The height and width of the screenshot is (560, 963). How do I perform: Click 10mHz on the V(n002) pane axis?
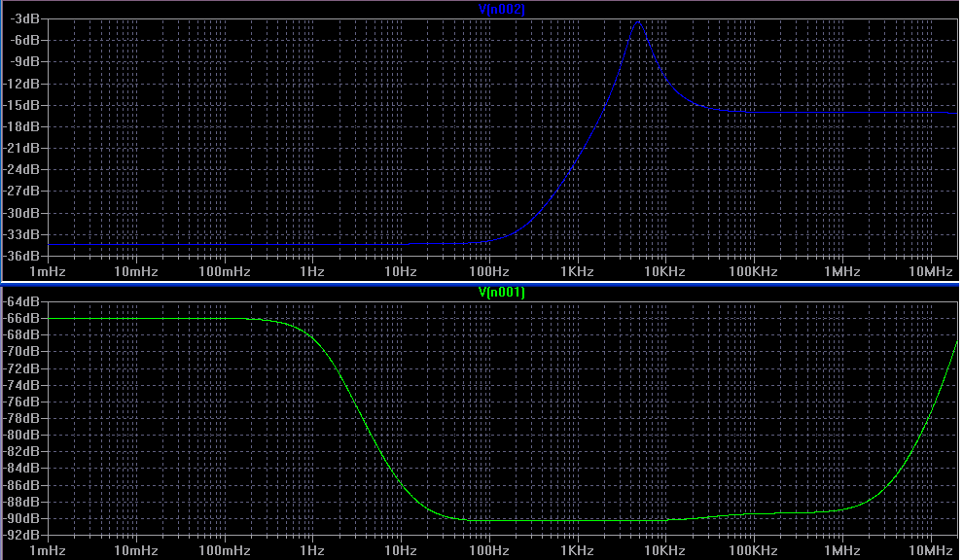(x=136, y=271)
